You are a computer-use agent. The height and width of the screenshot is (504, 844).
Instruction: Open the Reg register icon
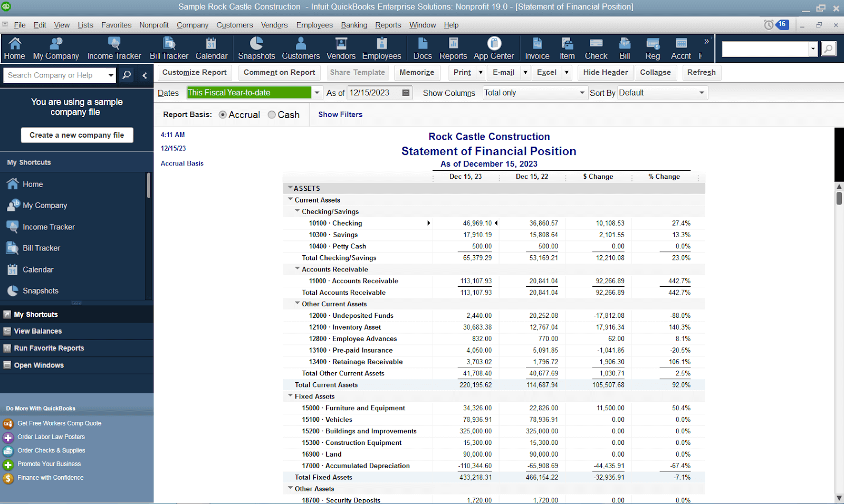tap(653, 49)
